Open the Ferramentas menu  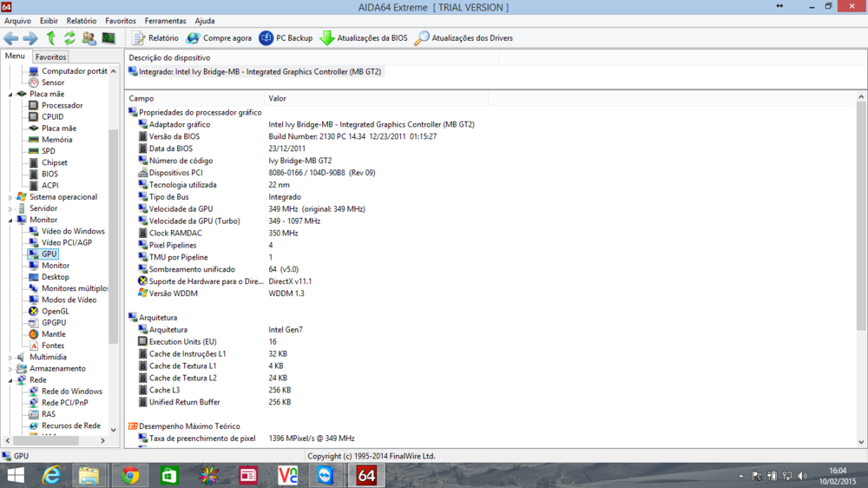point(165,20)
